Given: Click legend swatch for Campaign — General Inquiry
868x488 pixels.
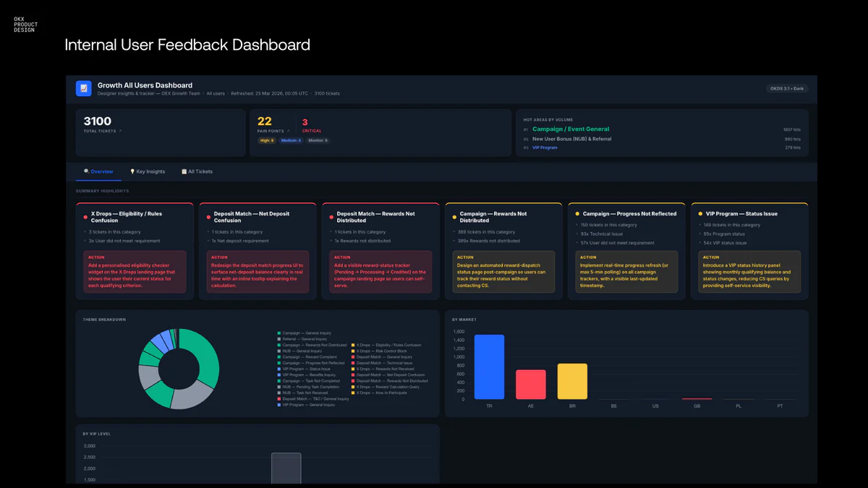Looking at the screenshot, I should pyautogui.click(x=279, y=333).
